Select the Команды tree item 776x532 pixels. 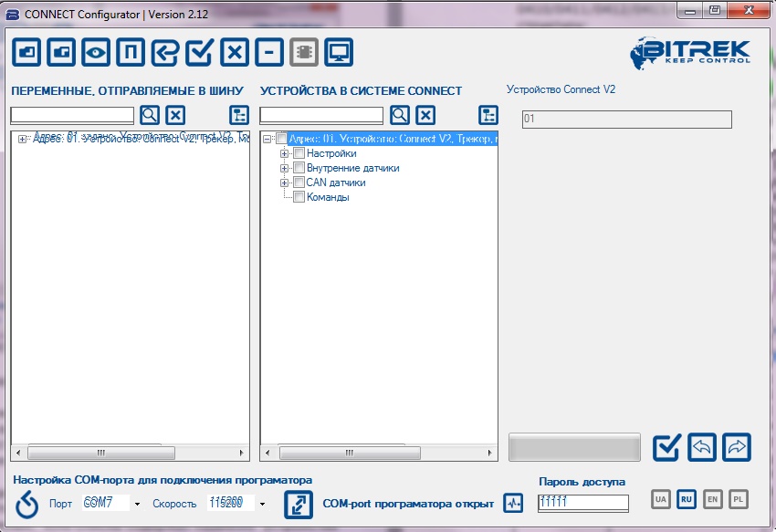[x=328, y=197]
